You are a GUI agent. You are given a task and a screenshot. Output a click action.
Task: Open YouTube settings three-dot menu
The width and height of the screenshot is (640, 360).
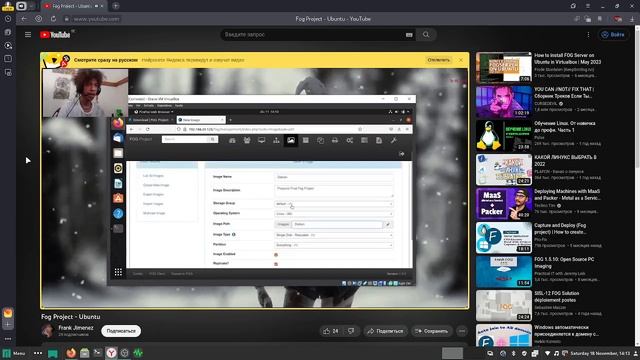[588, 35]
